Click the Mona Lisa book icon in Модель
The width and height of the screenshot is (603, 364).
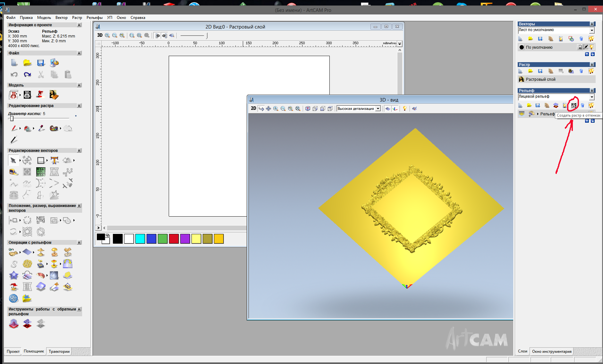click(54, 95)
